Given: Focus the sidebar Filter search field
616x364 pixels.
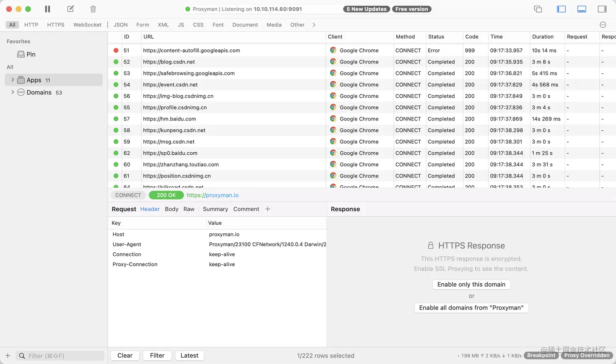Looking at the screenshot, I should (x=60, y=356).
